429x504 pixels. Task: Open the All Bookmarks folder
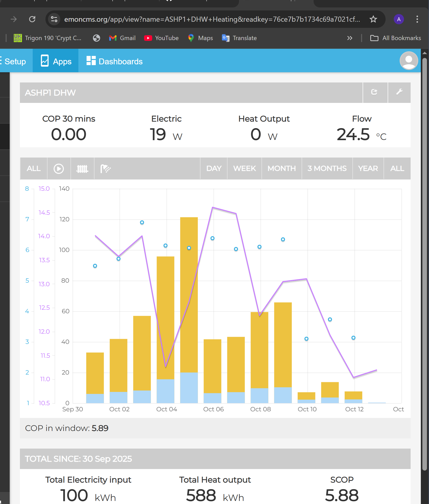tap(396, 38)
